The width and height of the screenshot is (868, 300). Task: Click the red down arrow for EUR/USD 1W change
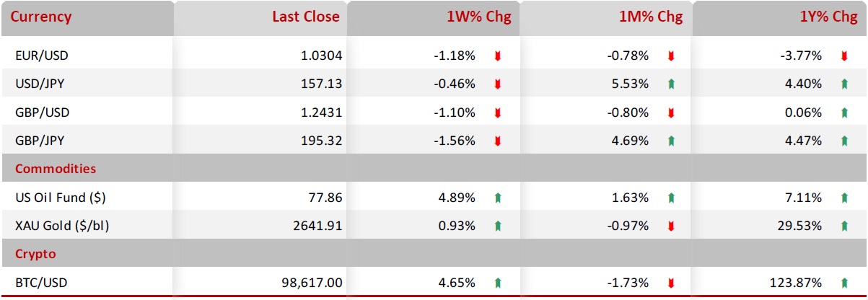tap(497, 56)
